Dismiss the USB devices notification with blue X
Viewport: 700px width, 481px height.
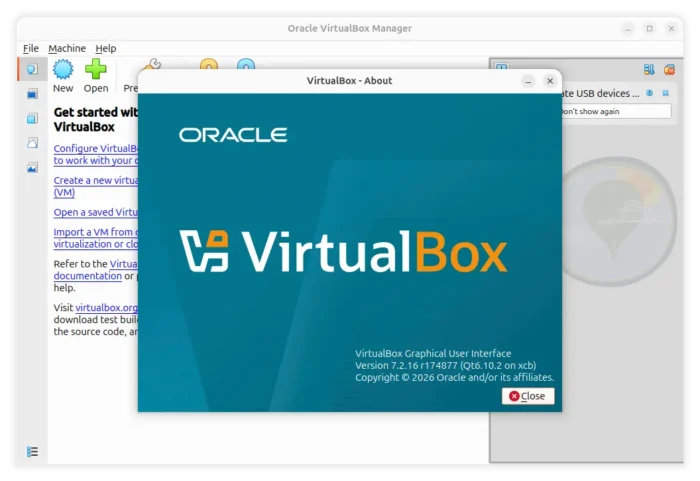coord(666,93)
